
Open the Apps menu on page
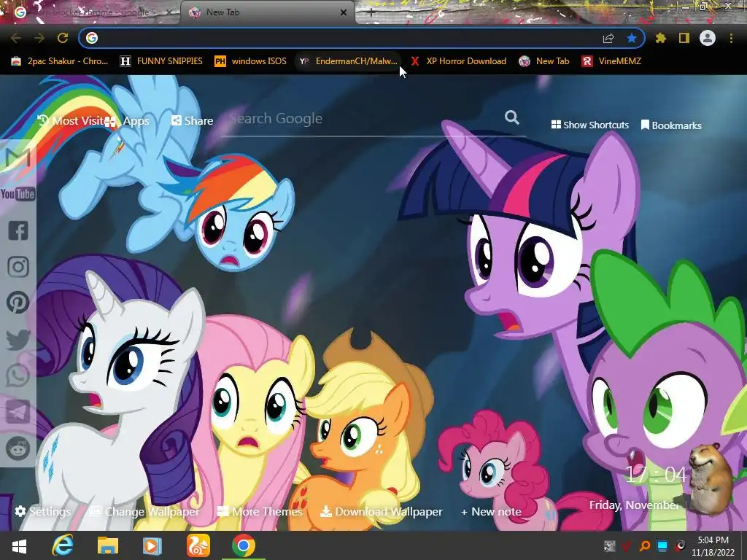[127, 120]
